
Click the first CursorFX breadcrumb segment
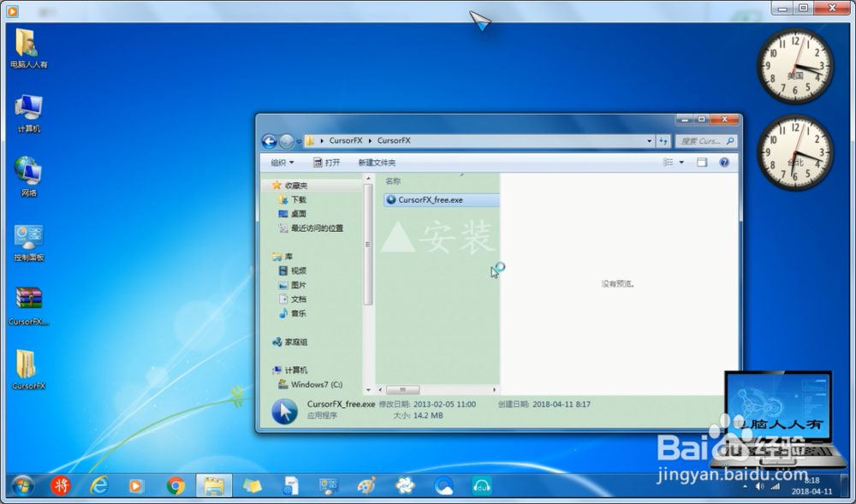[346, 140]
